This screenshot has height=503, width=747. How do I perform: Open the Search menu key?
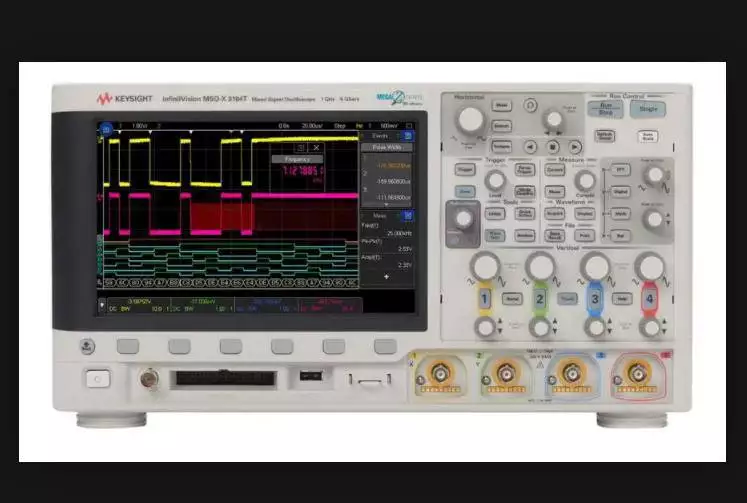pyautogui.click(x=502, y=126)
